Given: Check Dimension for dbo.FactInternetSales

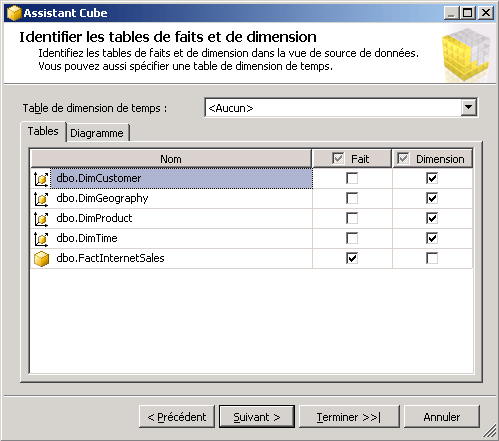Looking at the screenshot, I should tap(432, 258).
